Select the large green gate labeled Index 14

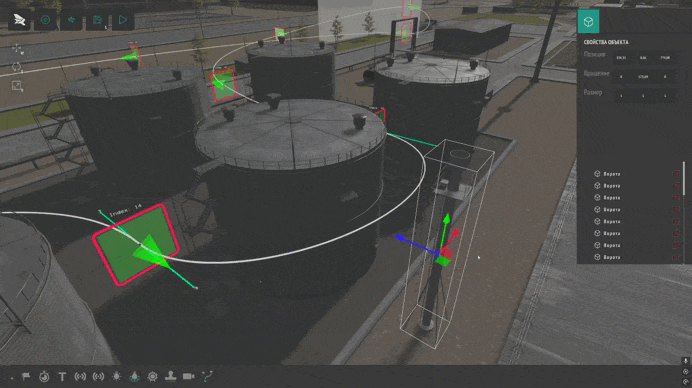[x=136, y=245]
